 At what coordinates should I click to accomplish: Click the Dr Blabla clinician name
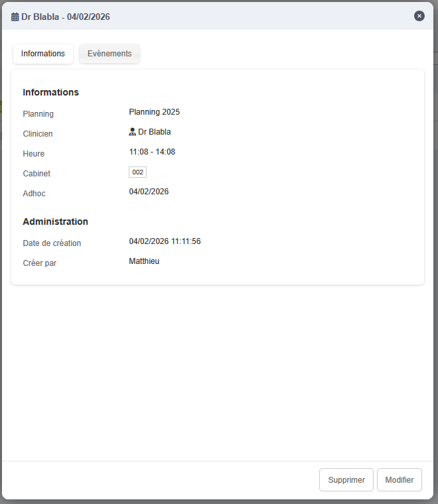coord(154,132)
